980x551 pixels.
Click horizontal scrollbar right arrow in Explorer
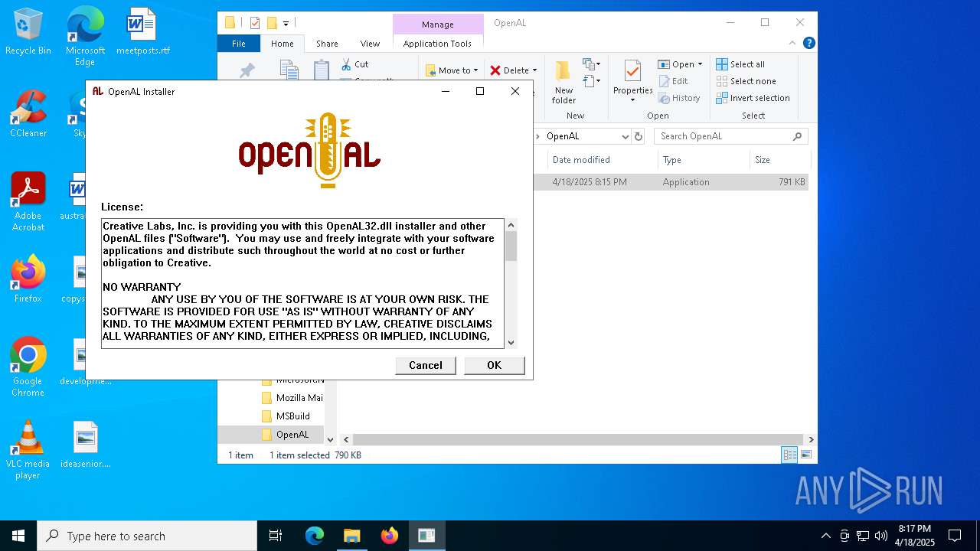(811, 439)
